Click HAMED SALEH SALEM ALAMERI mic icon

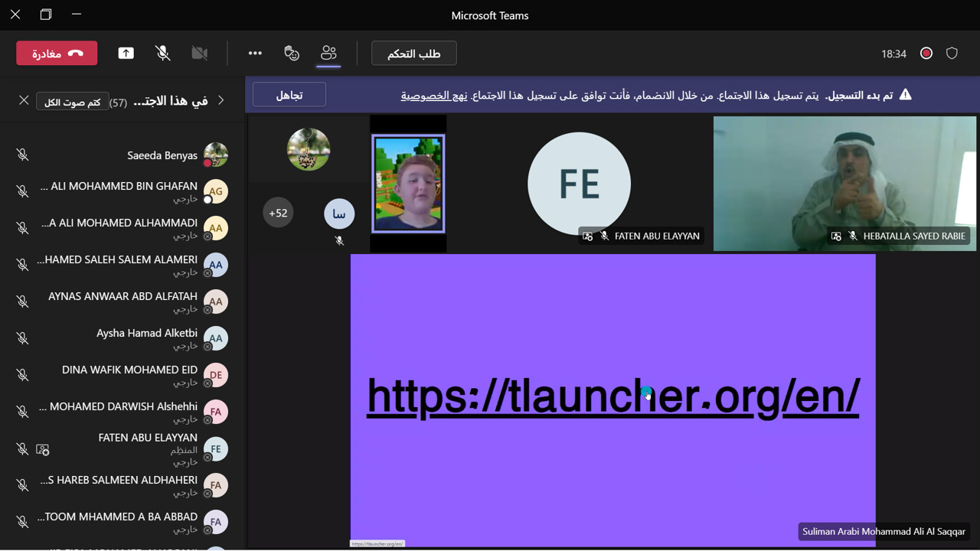22,265
